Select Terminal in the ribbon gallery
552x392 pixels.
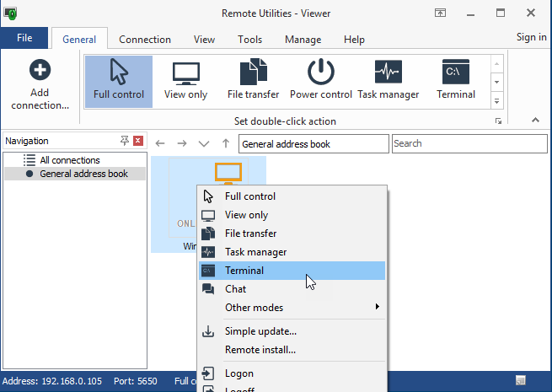click(456, 82)
